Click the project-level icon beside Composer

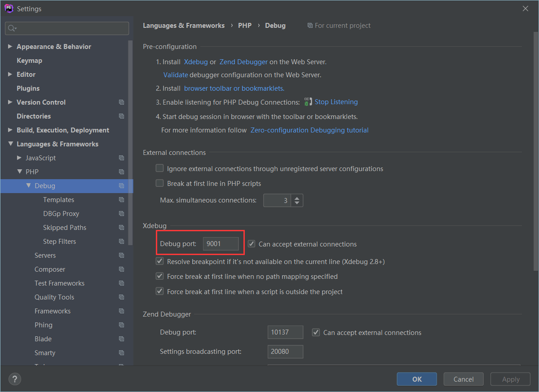(x=121, y=269)
